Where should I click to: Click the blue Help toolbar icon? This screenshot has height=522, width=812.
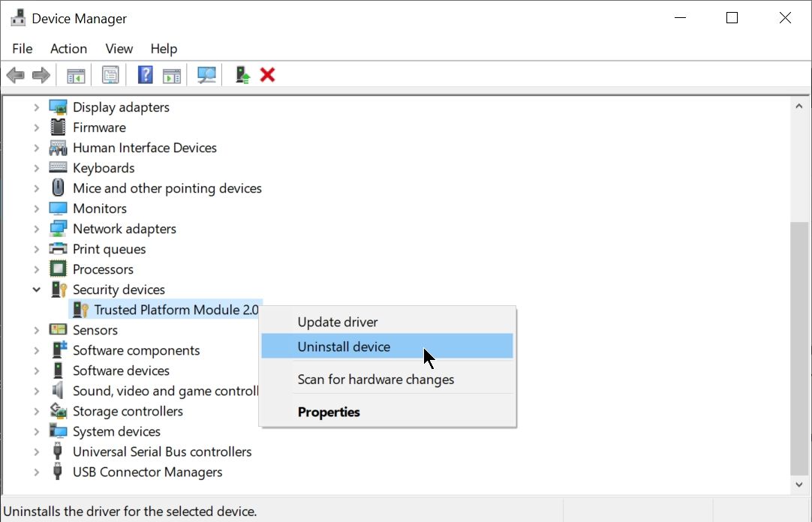[146, 75]
